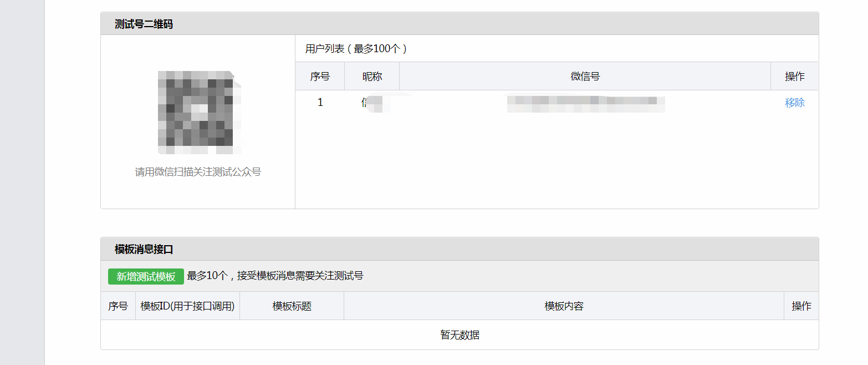Click the blurred WeChat ID of user 1
The width and height of the screenshot is (868, 365).
585,103
